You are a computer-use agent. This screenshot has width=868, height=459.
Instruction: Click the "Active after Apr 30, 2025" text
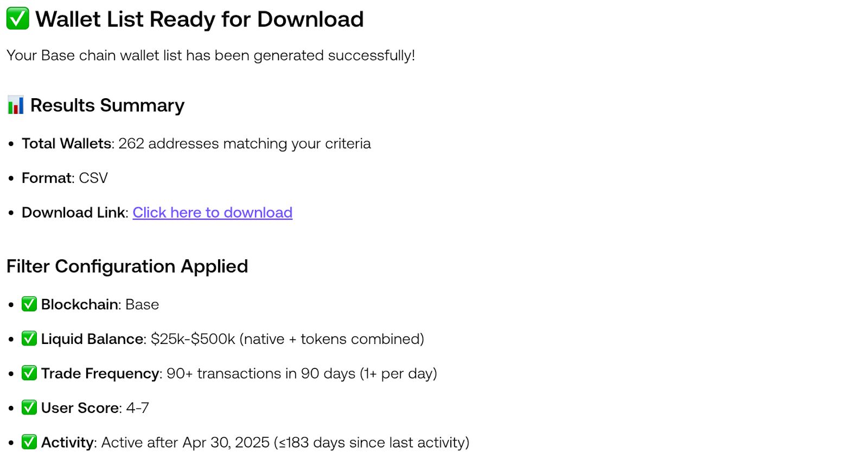coord(186,443)
